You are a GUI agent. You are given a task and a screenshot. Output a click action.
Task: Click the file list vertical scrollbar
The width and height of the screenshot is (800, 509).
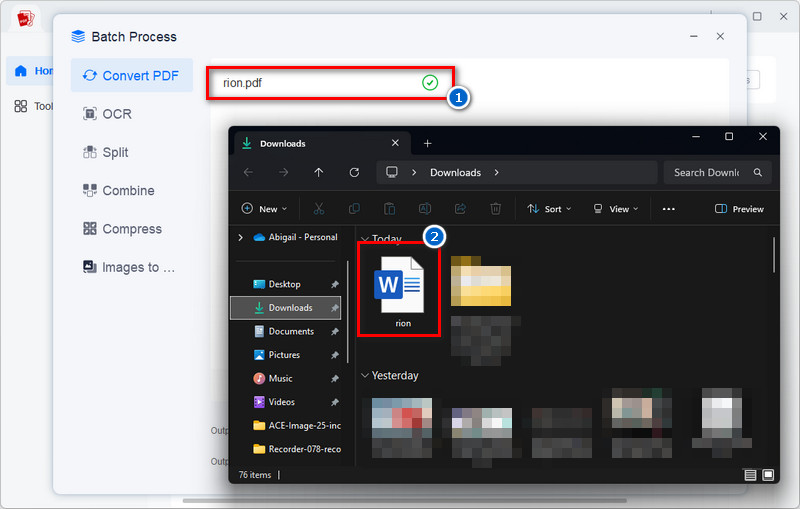(x=774, y=255)
